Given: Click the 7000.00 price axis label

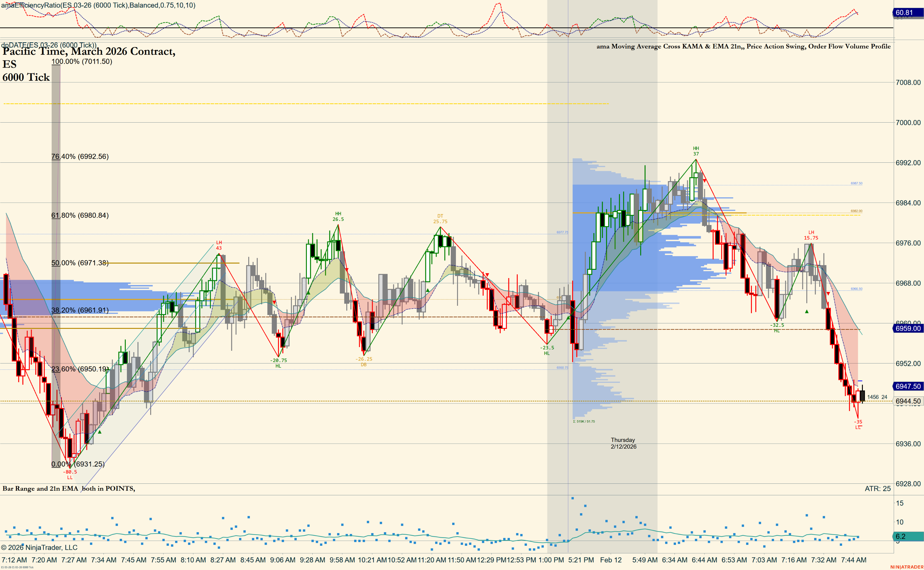Looking at the screenshot, I should tap(908, 123).
